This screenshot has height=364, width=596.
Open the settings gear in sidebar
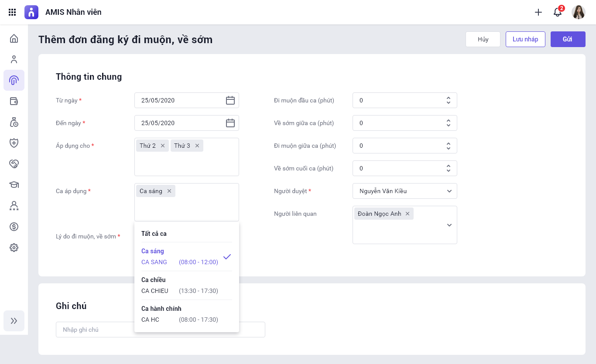(14, 248)
